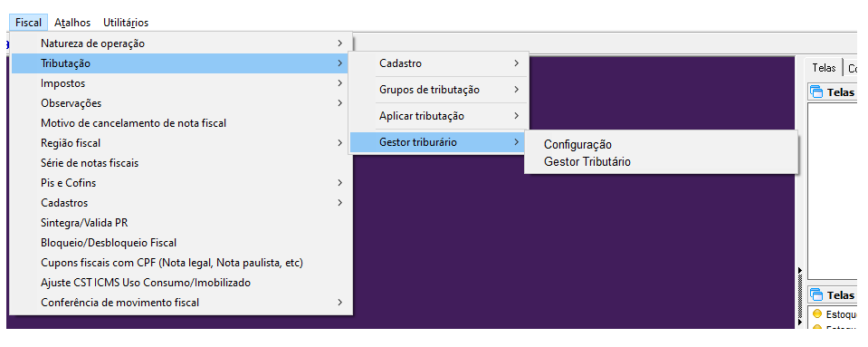
Task: Open Aplicar tributação submenu
Action: [x=439, y=116]
